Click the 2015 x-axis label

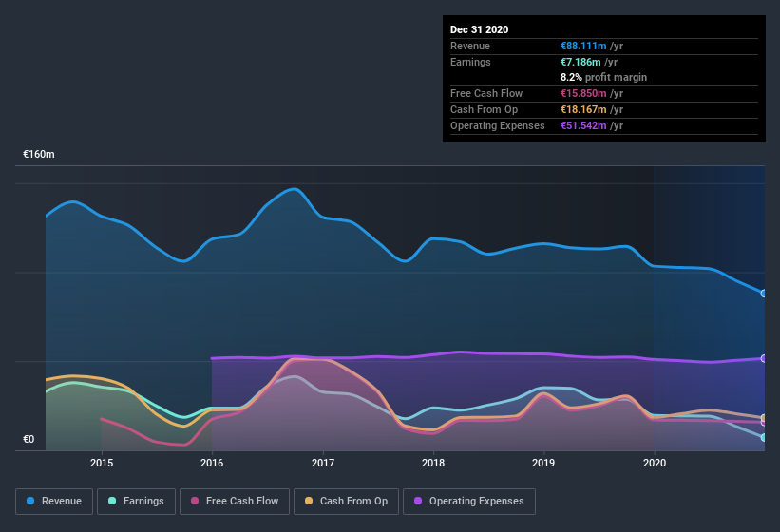[x=102, y=463]
